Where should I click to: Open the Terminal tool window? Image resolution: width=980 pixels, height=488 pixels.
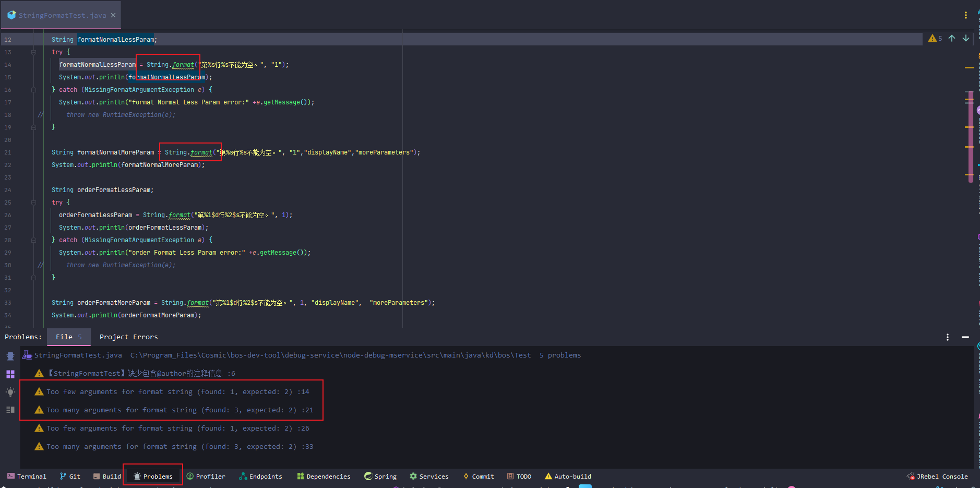pyautogui.click(x=27, y=476)
